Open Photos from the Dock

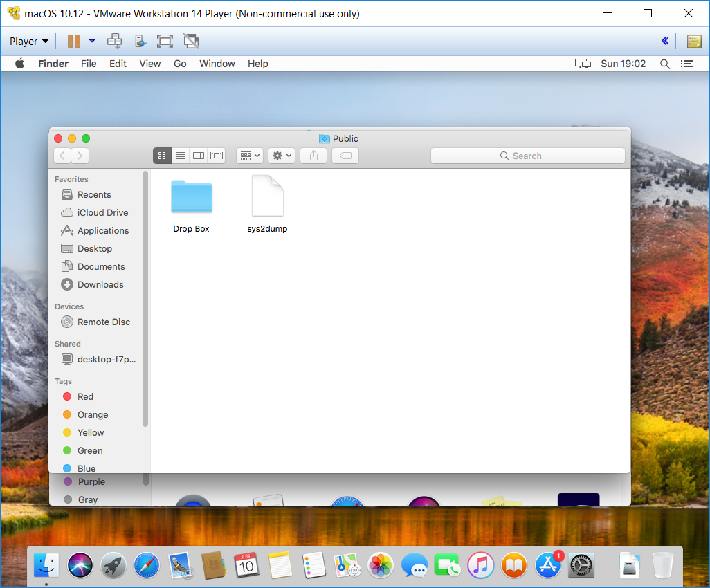coord(381,565)
